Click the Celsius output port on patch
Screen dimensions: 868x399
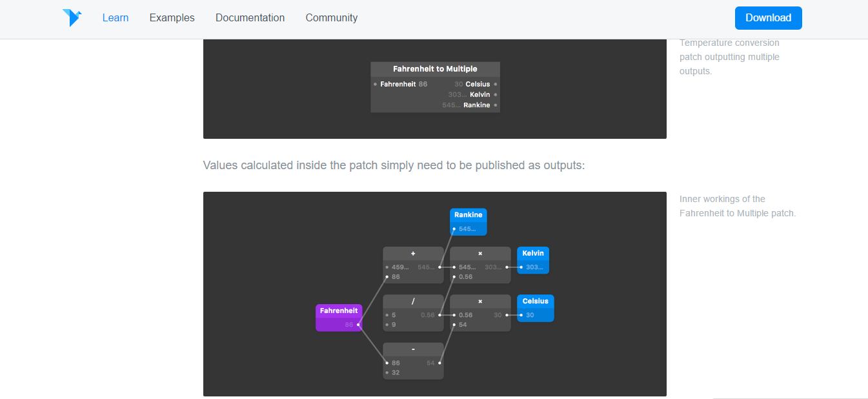pos(496,85)
